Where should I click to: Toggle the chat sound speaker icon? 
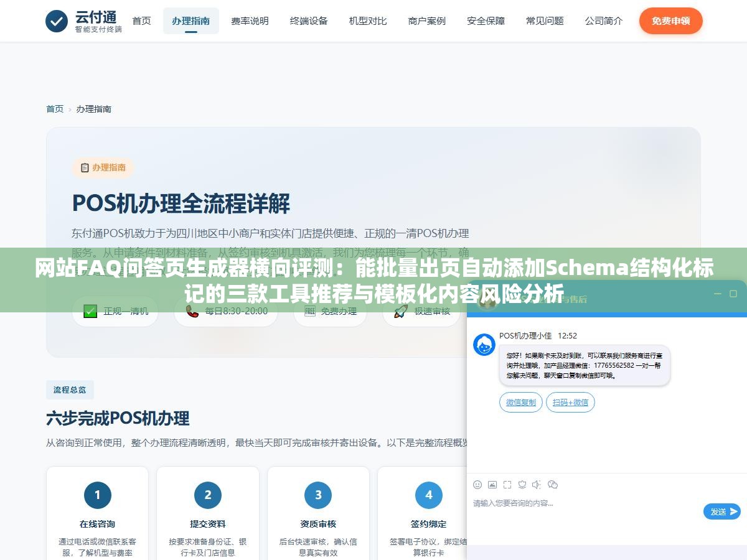[537, 484]
